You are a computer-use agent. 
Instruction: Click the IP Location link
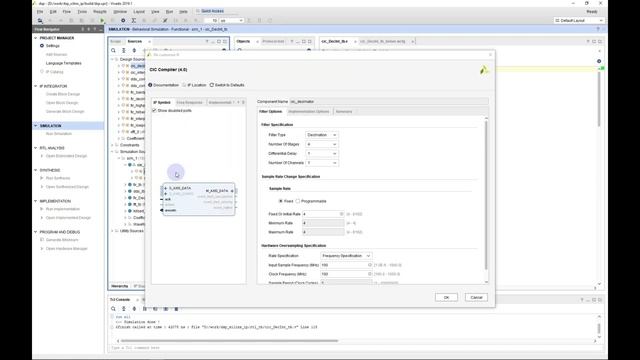pyautogui.click(x=196, y=85)
